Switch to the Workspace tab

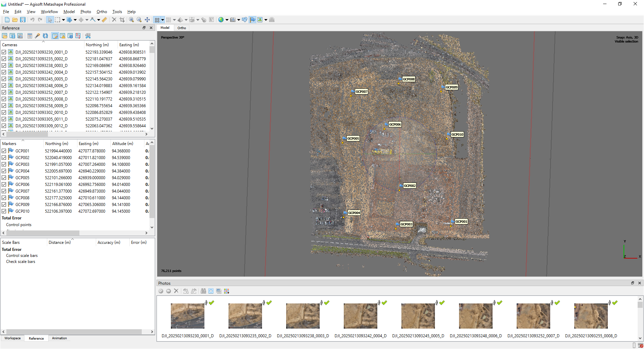tap(12, 338)
